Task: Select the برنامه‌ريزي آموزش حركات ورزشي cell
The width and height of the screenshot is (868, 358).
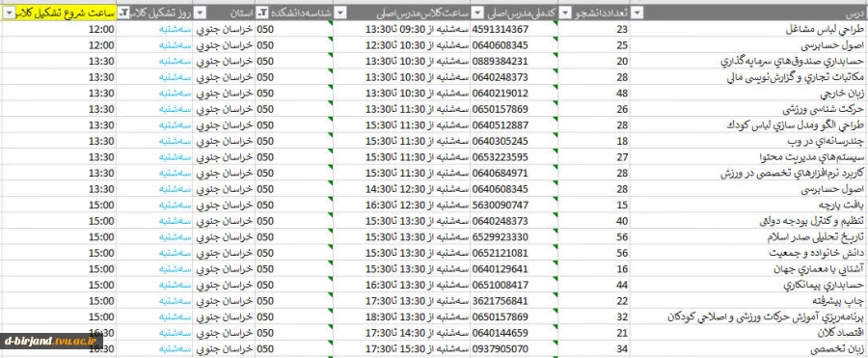Action: click(x=748, y=317)
